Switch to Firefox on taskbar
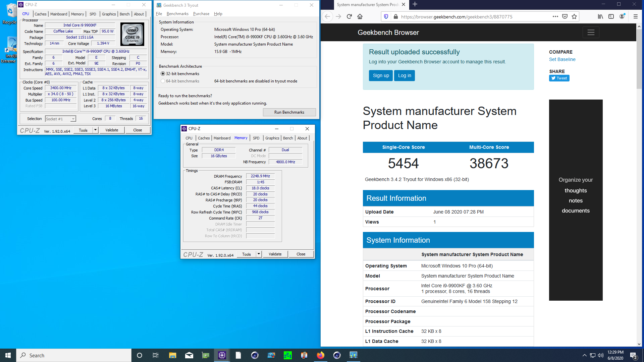Screen dimensions: 644x362 pyautogui.click(x=321, y=355)
